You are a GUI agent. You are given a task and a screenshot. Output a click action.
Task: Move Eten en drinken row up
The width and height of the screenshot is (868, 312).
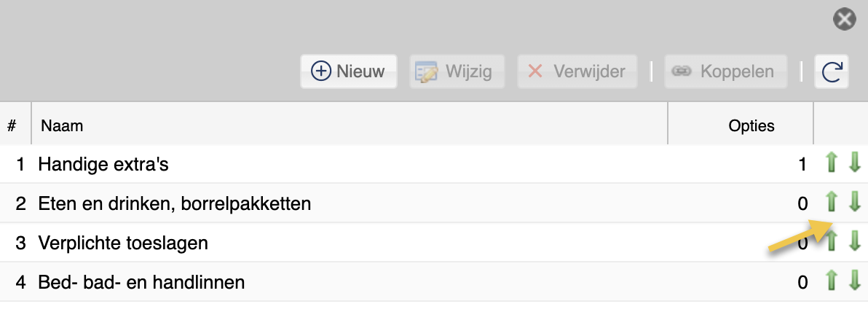tap(830, 202)
